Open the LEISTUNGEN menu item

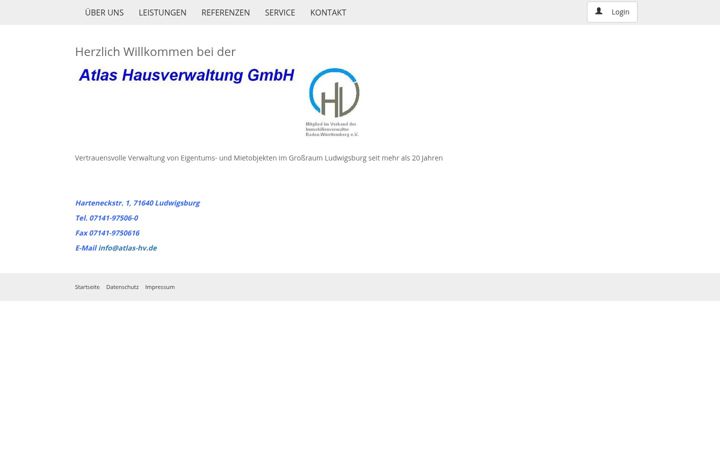point(163,12)
